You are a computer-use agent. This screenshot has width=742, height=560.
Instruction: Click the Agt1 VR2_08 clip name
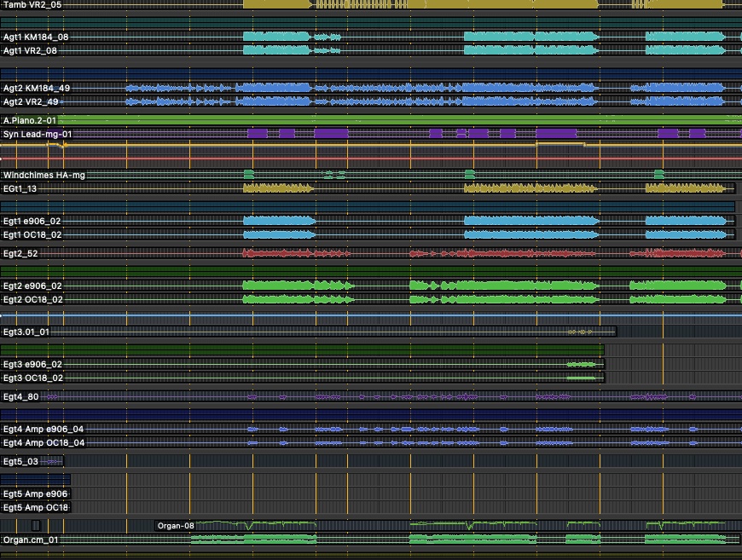coord(31,50)
